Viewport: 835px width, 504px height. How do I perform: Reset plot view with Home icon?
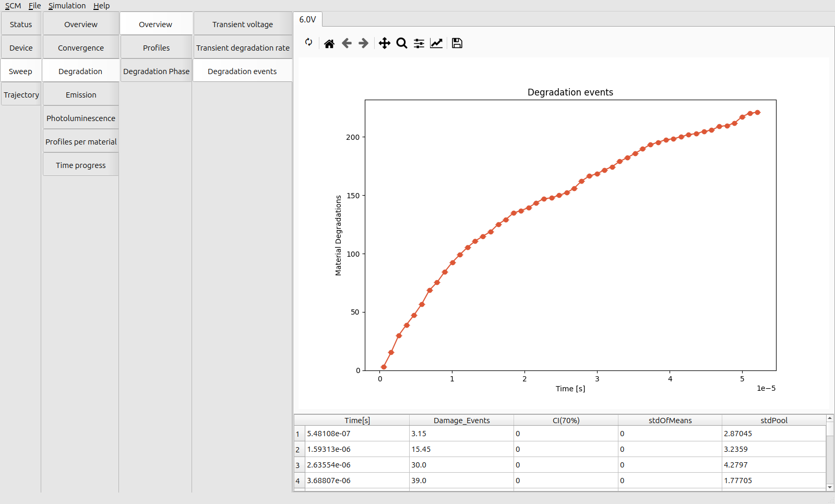(x=329, y=43)
